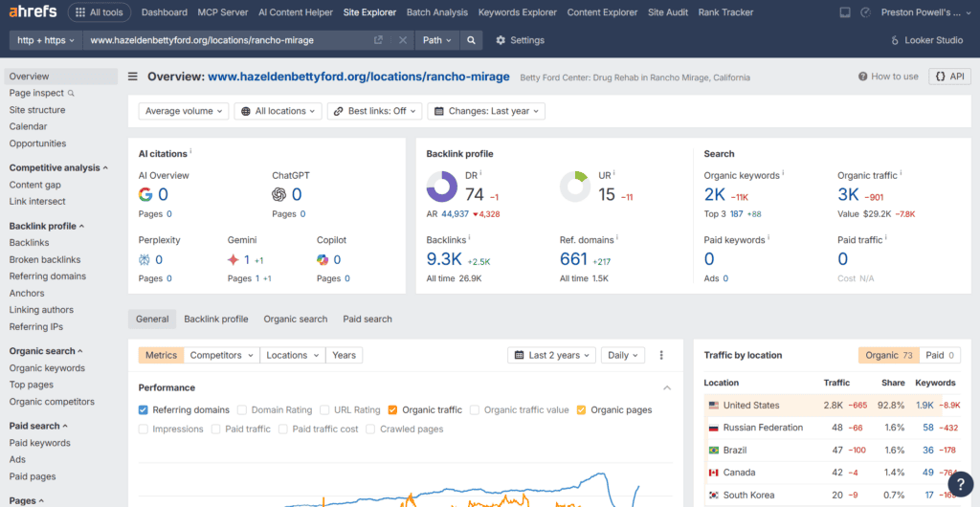Enable Domain Rating checkbox
Viewport: 980px width, 507px height.
coord(242,410)
